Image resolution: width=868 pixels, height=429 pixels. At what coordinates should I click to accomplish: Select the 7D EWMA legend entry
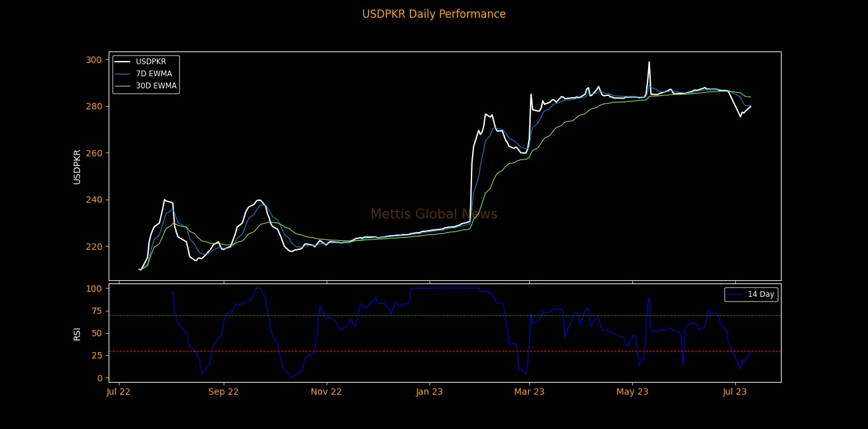(x=153, y=74)
